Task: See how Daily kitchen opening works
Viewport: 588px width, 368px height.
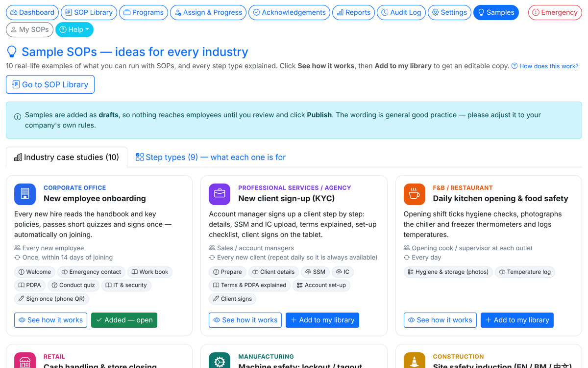Action: [x=440, y=320]
